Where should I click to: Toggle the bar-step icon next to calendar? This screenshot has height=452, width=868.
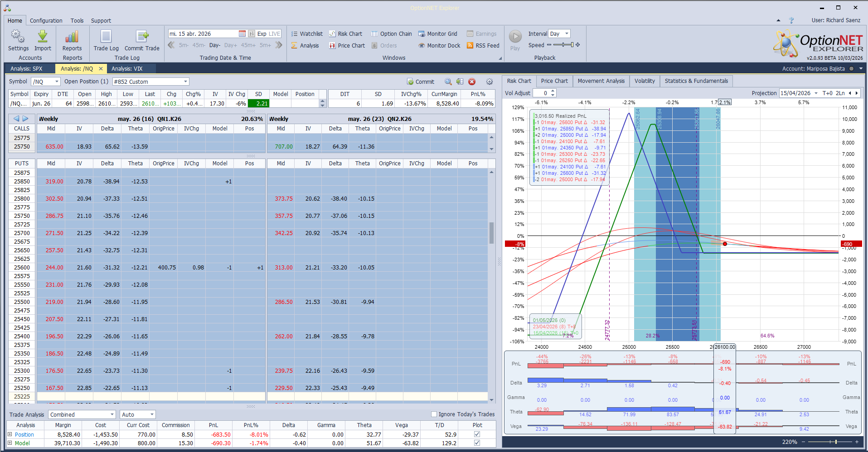point(252,34)
